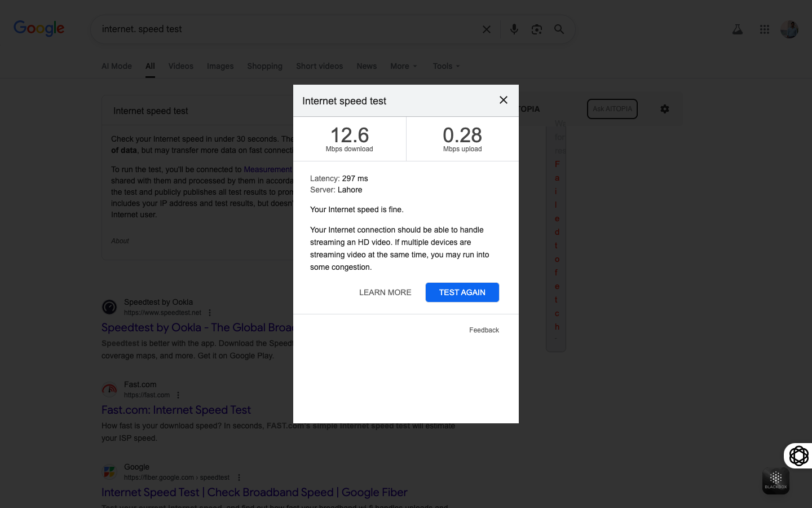Image resolution: width=812 pixels, height=508 pixels.
Task: Open search by image camera icon
Action: (x=536, y=29)
